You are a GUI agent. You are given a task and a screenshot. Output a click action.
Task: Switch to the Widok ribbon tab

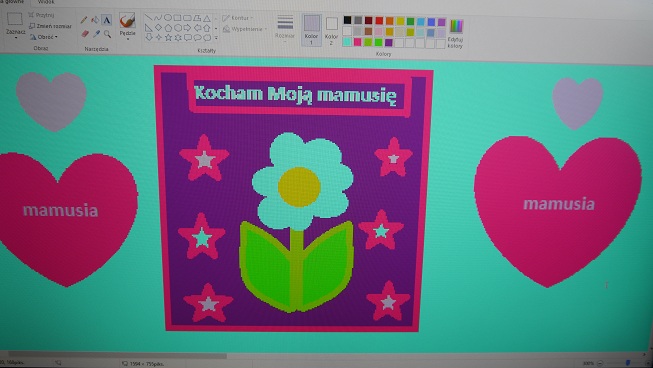tap(46, 2)
